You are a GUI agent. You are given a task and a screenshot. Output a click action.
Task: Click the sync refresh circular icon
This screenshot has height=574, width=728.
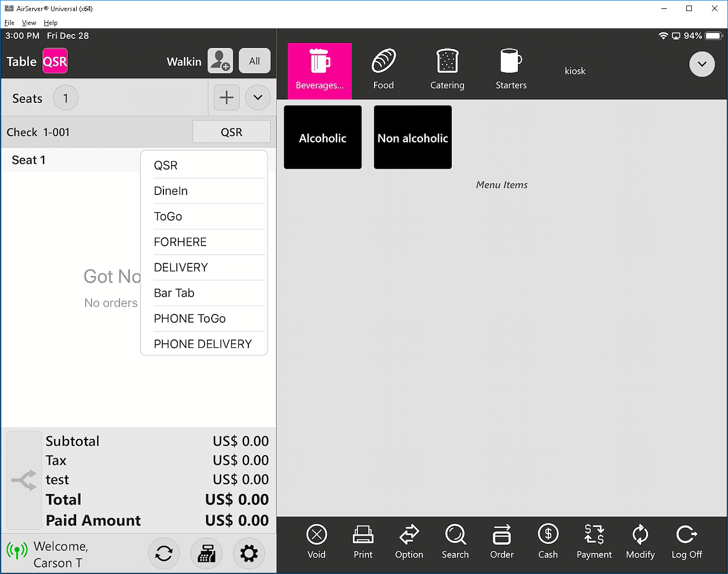click(x=164, y=553)
